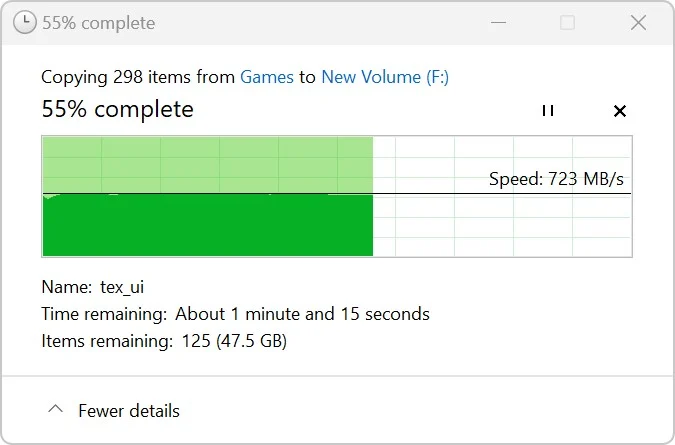The image size is (675, 445).
Task: Close the copy progress window
Action: coord(638,23)
